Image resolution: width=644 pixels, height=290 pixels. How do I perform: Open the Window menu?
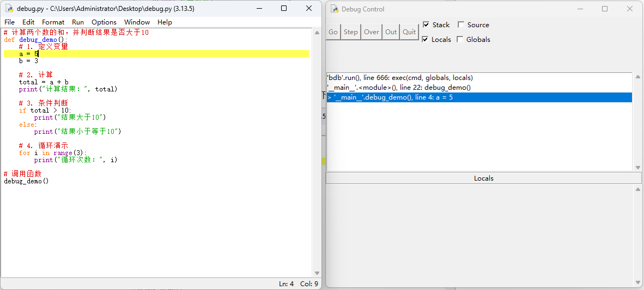137,22
